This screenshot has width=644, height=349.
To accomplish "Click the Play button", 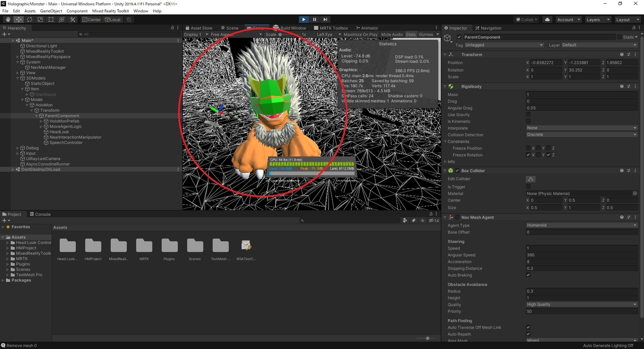I will (x=304, y=19).
